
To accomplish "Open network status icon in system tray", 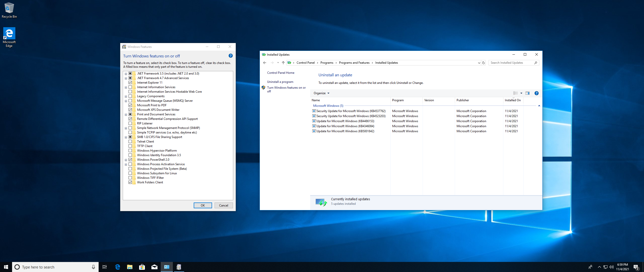I will 606,267.
